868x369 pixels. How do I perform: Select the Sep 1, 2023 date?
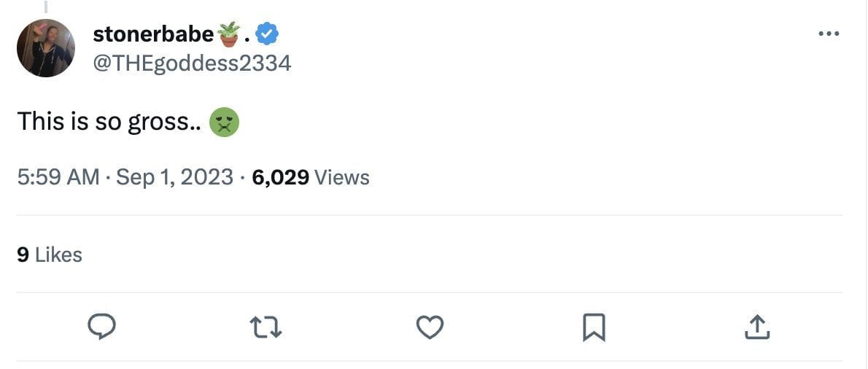[x=174, y=177]
